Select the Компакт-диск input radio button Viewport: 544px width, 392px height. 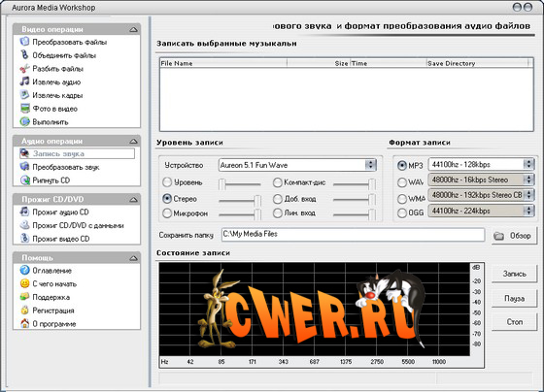tap(277, 182)
